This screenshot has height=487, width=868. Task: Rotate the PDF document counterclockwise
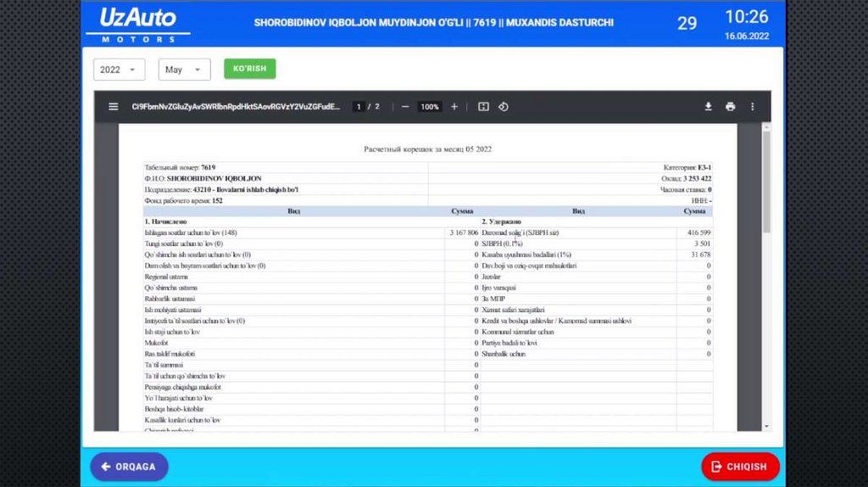click(504, 107)
